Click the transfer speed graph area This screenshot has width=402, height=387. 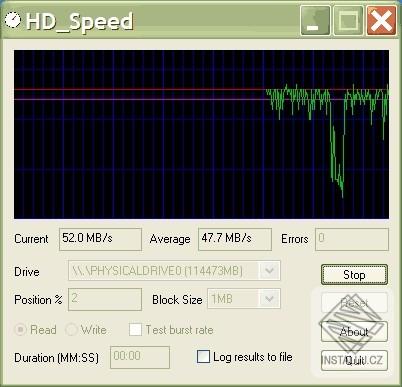click(201, 134)
